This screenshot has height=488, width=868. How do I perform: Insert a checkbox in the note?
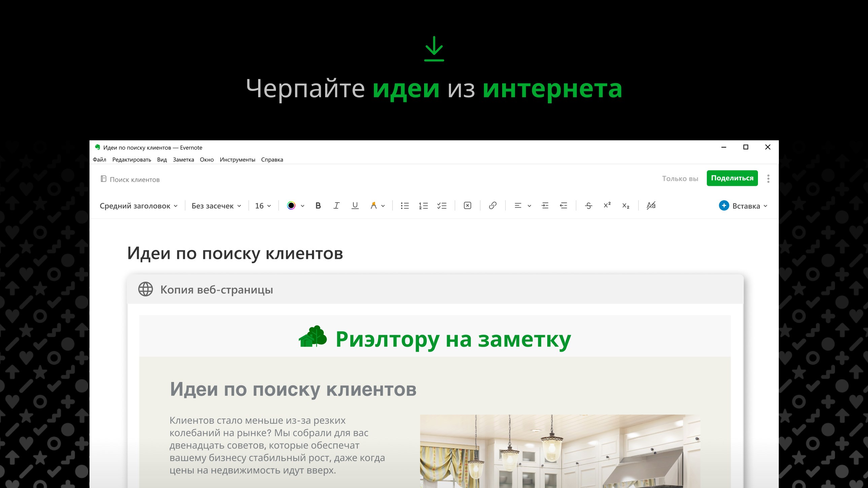[467, 206]
